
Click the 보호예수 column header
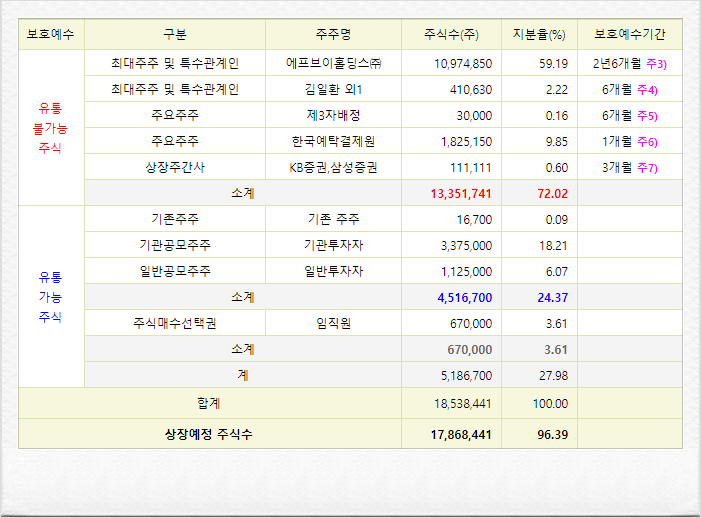51,34
